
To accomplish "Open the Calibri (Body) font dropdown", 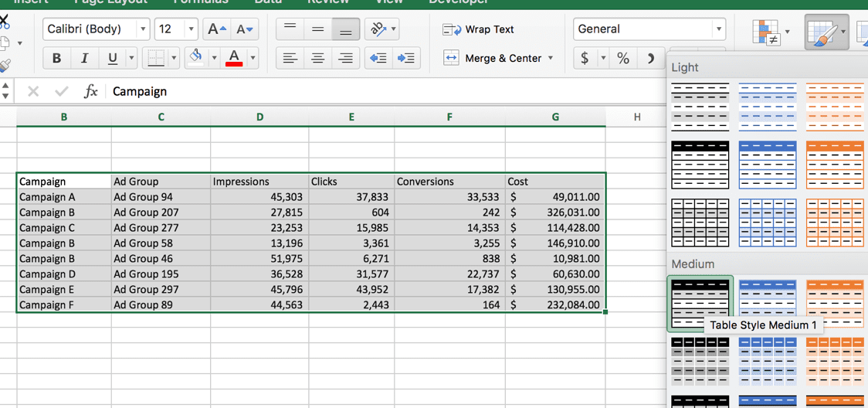I will (x=97, y=29).
